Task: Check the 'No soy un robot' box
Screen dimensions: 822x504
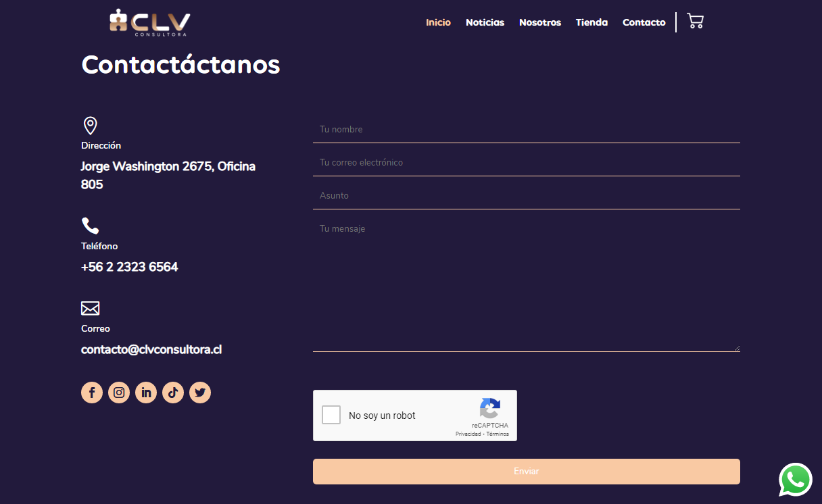Action: click(331, 415)
